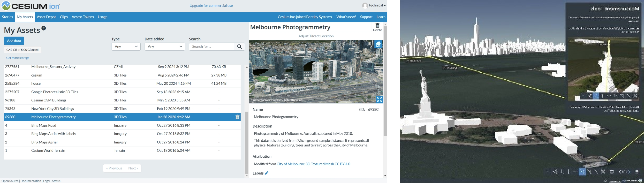Open City of Melbourne 3D Textured Mesh link
644x183 pixels.
[313, 164]
